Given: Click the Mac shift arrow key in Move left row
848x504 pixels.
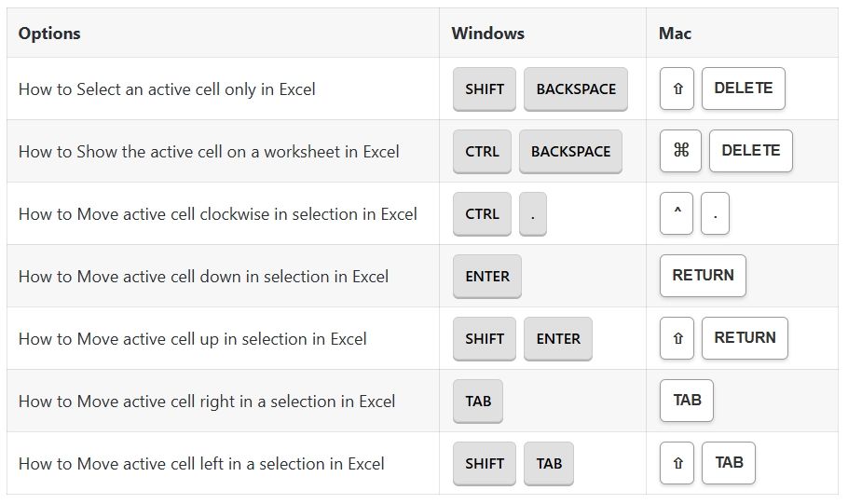Looking at the screenshot, I should pos(677,463).
